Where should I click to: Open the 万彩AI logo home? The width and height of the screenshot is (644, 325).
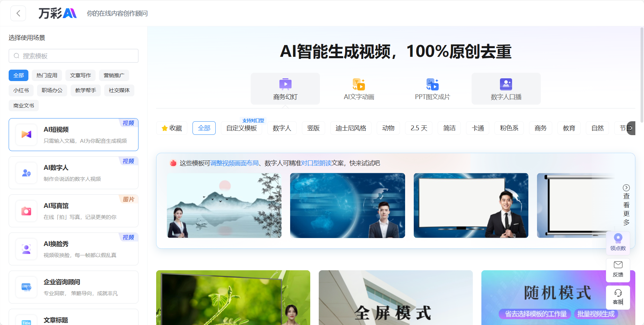click(57, 14)
